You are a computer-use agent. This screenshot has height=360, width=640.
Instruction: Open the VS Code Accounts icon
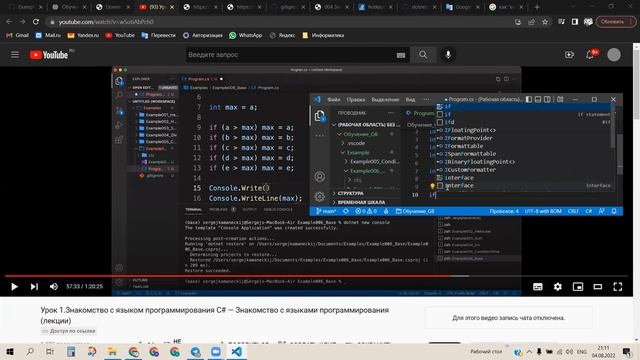(320, 176)
